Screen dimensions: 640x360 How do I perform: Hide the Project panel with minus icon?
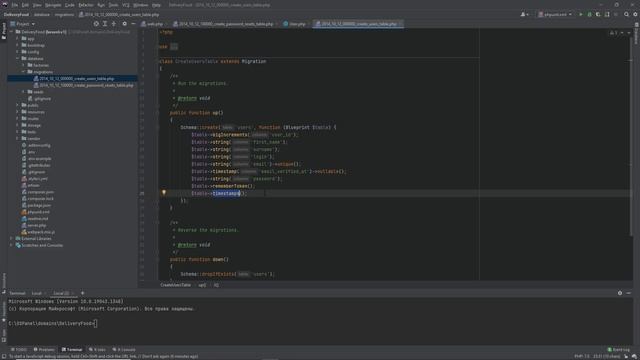tap(133, 24)
